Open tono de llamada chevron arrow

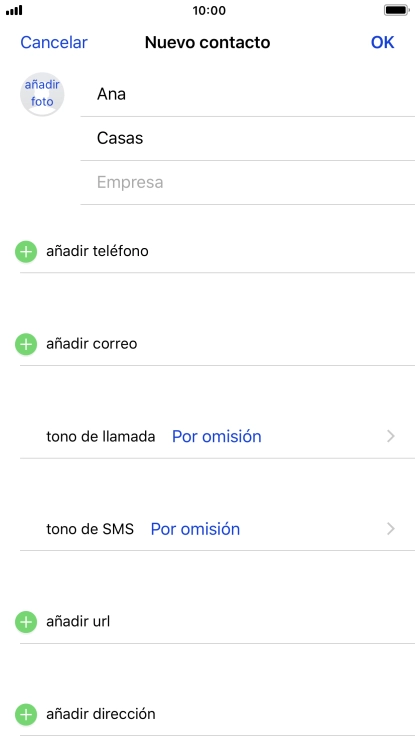pos(391,437)
